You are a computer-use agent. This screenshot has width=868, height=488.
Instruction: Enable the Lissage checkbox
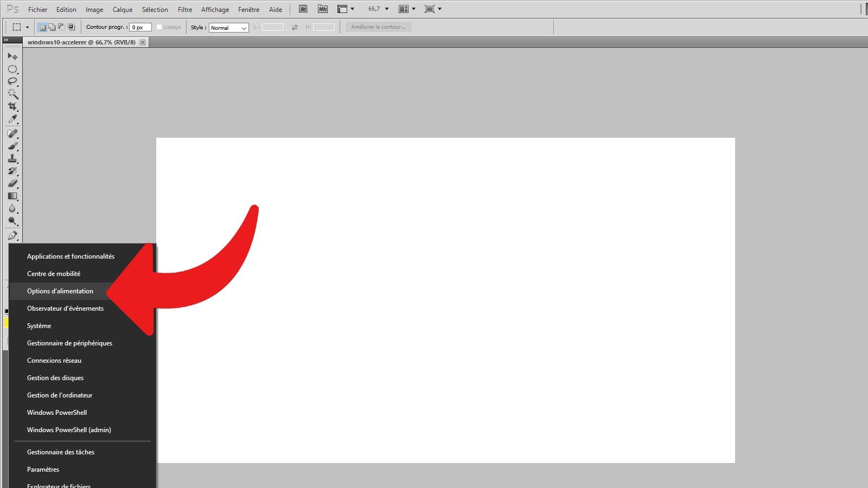(x=159, y=27)
